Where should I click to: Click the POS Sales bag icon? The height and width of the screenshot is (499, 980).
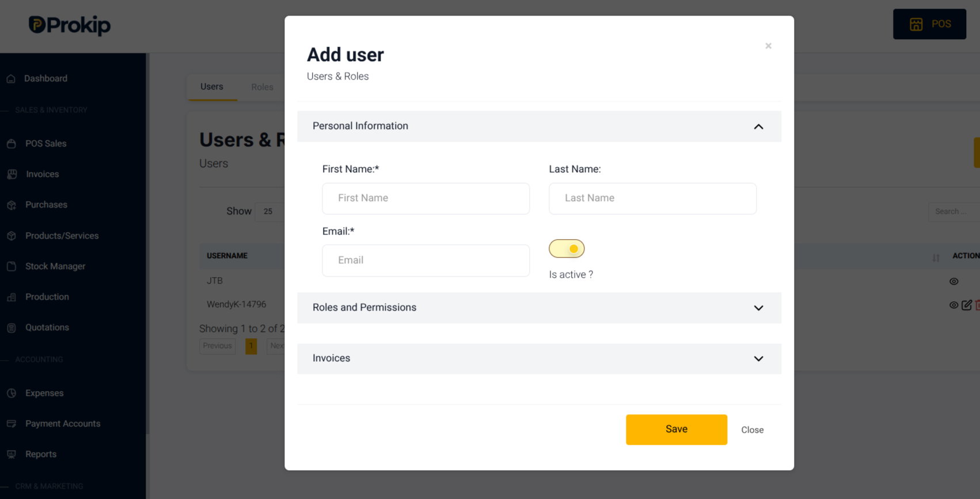tap(12, 144)
